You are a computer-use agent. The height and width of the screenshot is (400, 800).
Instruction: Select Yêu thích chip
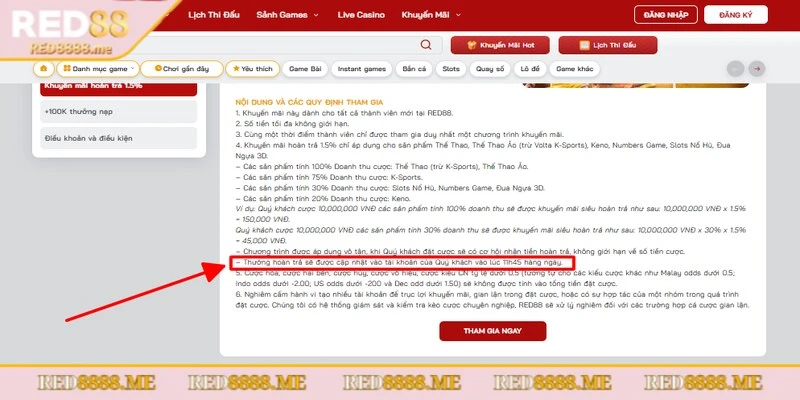(253, 69)
